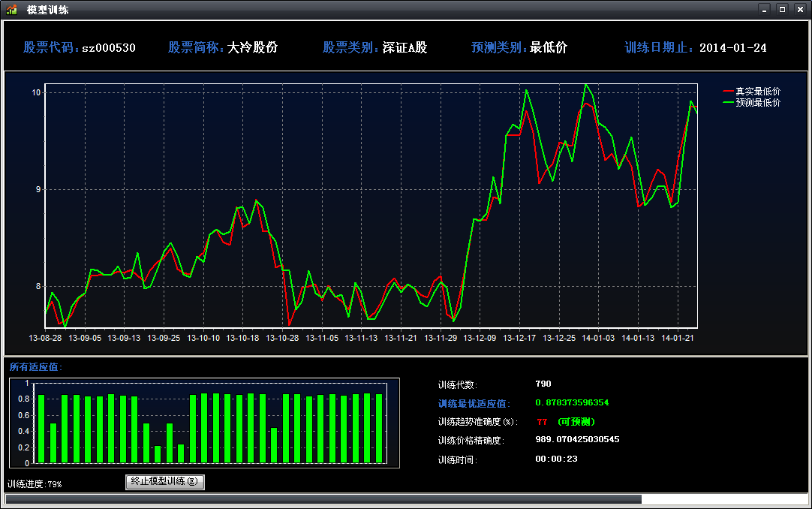The image size is (812, 509).
Task: Click x-axis date label 14-01-21
Action: 678,338
